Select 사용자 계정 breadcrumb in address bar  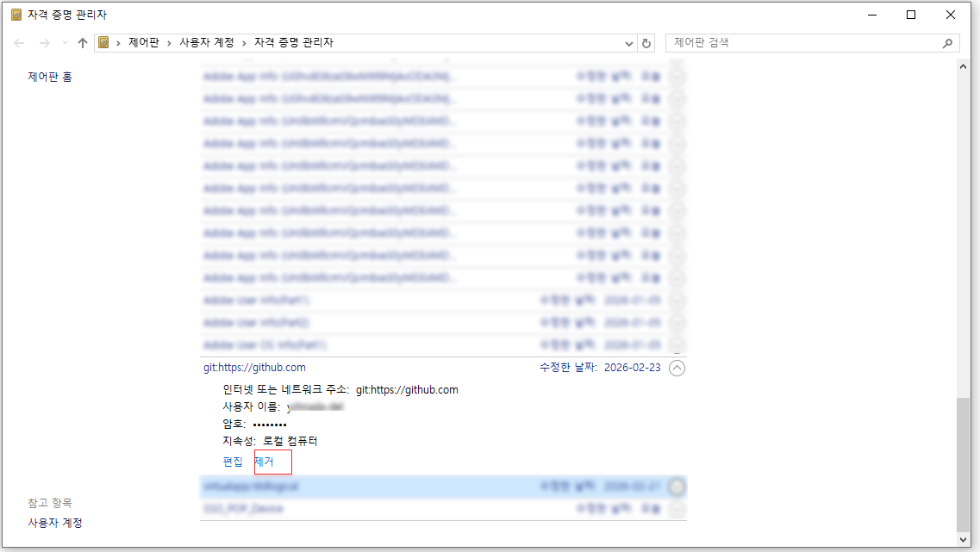click(x=206, y=42)
